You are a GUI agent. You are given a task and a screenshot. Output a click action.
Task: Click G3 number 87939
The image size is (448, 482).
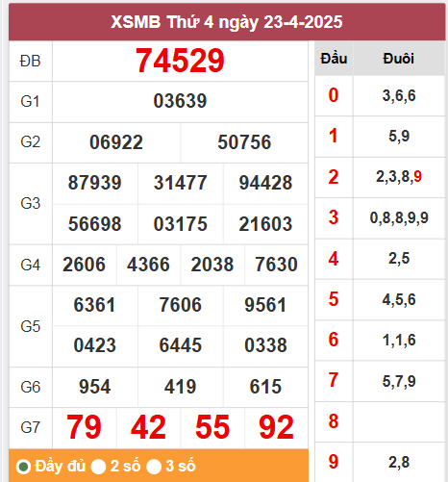95,183
